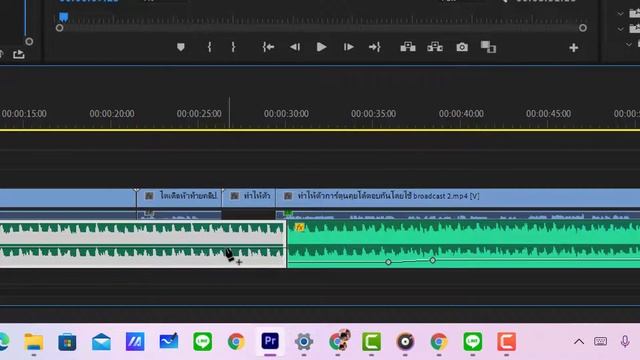Open the blue slash-logo app on taskbar
Screen dimensions: 640x360
pos(135,342)
